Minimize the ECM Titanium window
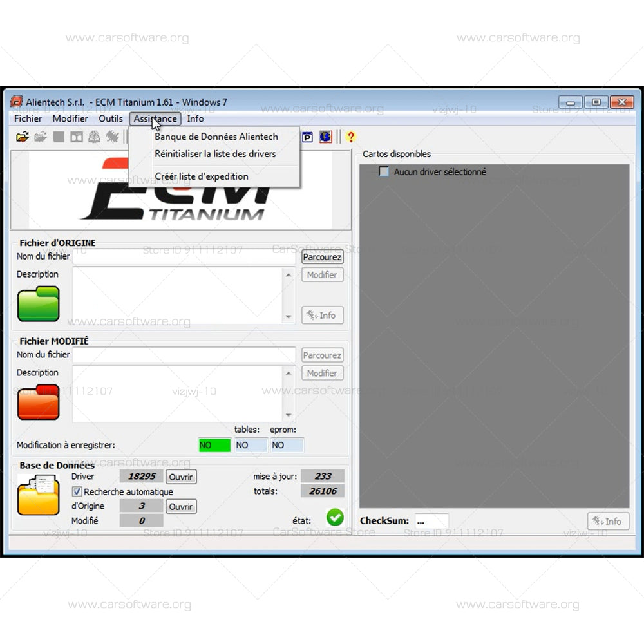Image resolution: width=644 pixels, height=644 pixels. tap(571, 102)
